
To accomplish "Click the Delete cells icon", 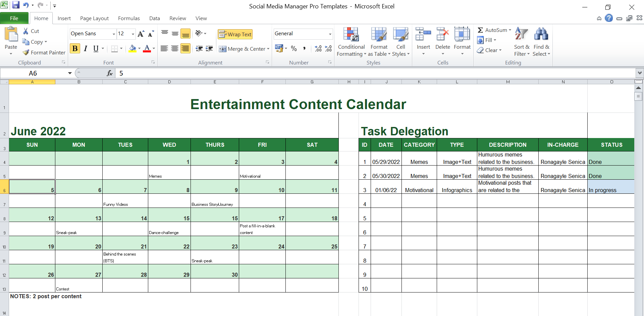I will pos(443,34).
